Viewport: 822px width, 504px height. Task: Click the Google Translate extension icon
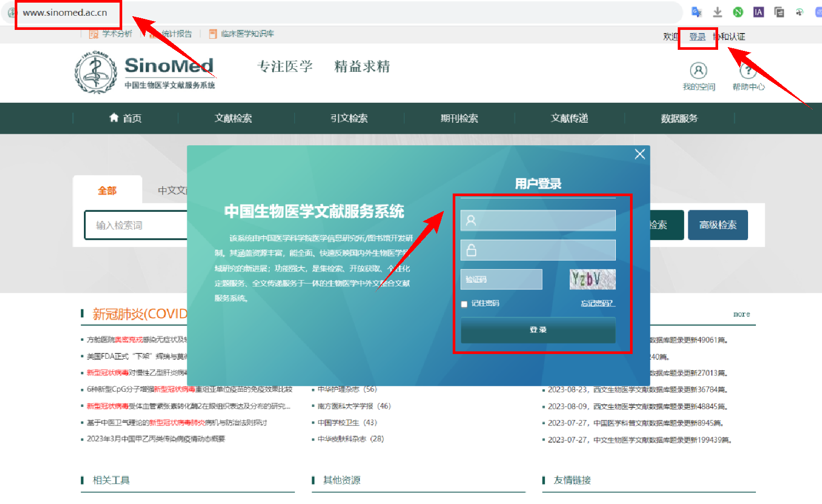point(697,12)
